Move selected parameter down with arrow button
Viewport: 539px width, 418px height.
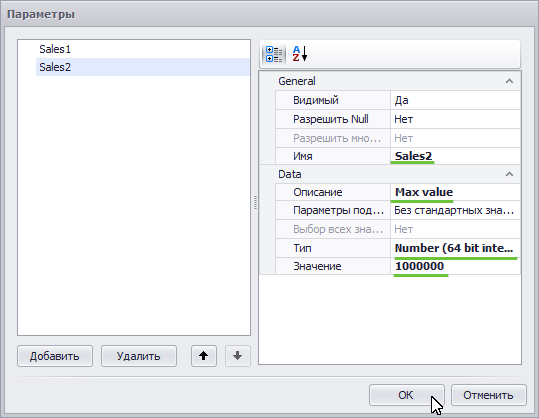tap(238, 356)
